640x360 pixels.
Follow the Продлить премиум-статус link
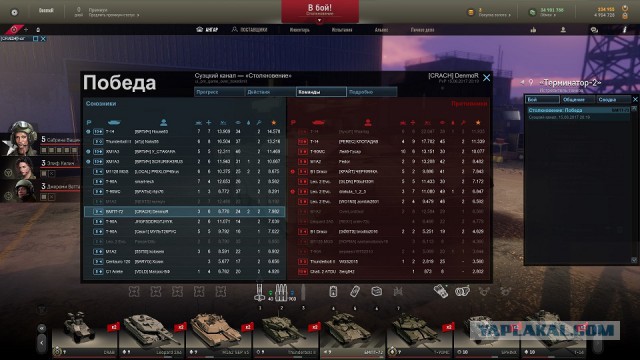coord(114,15)
